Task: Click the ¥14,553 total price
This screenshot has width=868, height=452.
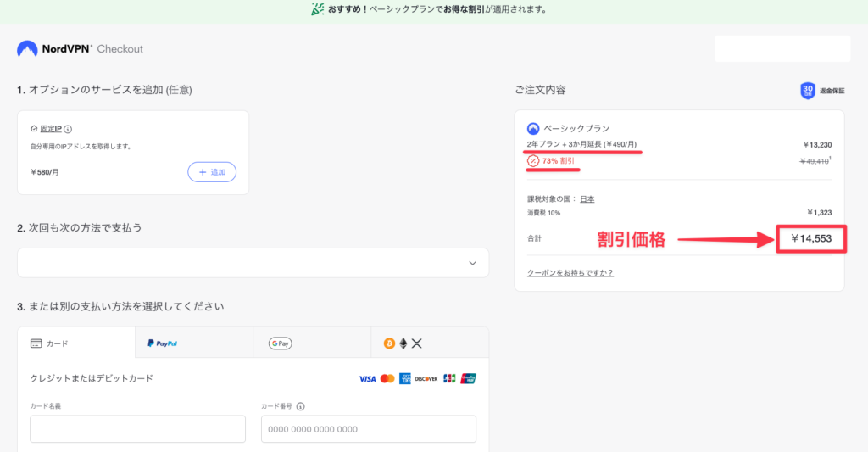Action: 811,239
